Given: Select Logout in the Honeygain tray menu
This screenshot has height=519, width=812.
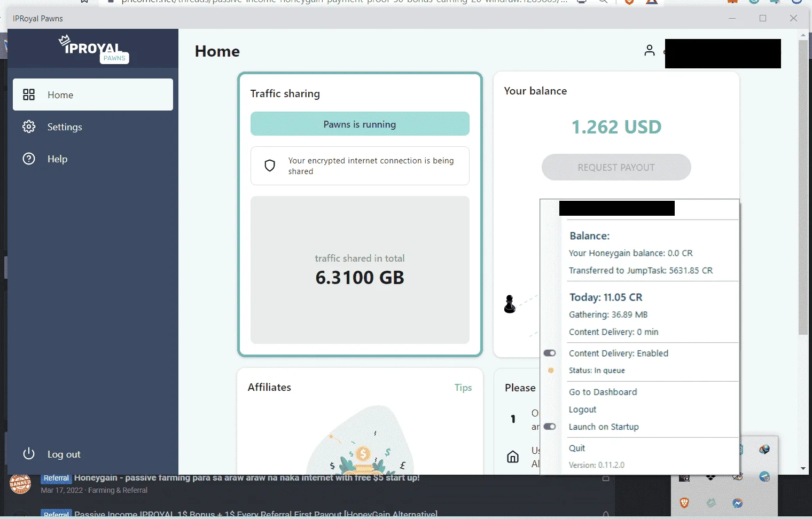Looking at the screenshot, I should (x=582, y=410).
